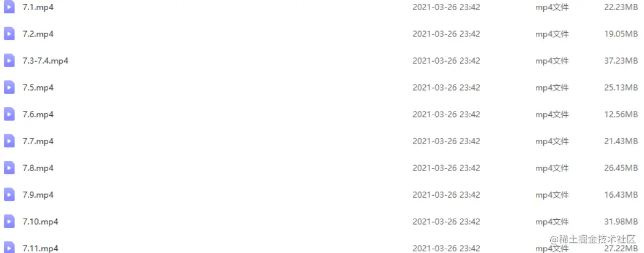Select the video icon for 7.10.mp4
This screenshot has height=253, width=644.
point(9,221)
